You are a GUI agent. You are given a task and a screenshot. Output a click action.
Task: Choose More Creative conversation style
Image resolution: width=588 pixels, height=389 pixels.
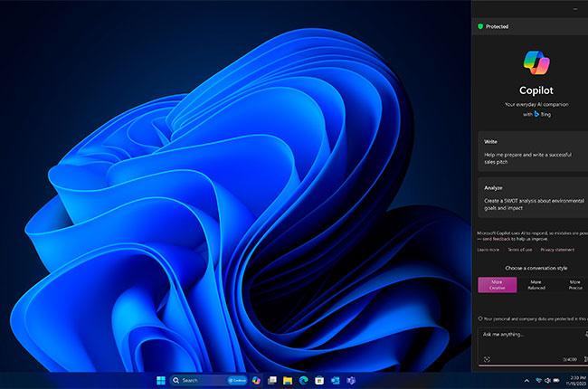[498, 285]
